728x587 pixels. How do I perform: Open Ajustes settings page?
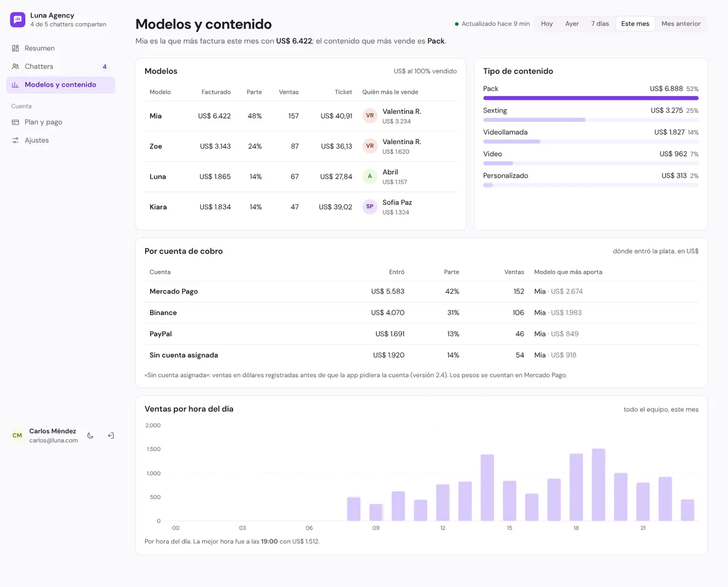coord(61,140)
